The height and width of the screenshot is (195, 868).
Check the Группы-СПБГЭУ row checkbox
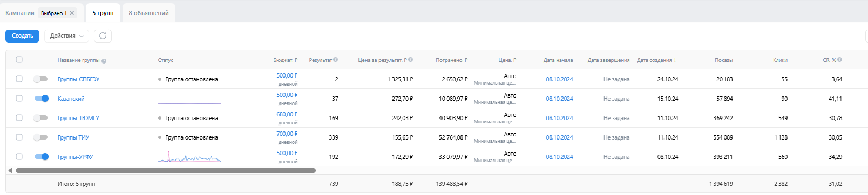19,79
